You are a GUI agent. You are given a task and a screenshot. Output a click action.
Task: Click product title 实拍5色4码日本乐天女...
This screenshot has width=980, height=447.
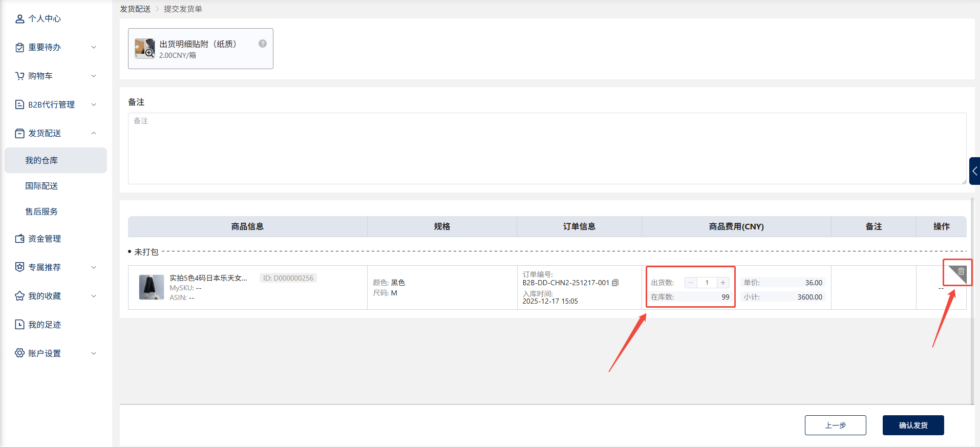(x=208, y=278)
